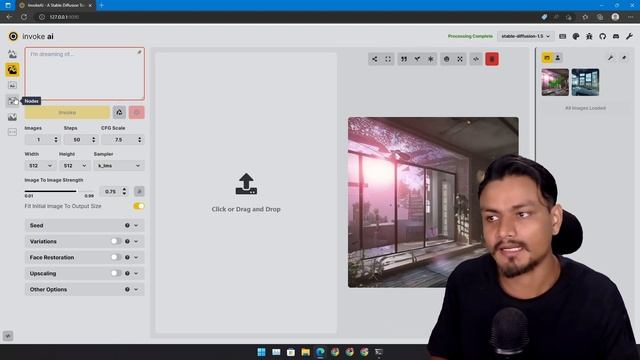Open the Sampler k_lms dropdown
The image size is (640, 360).
click(119, 166)
